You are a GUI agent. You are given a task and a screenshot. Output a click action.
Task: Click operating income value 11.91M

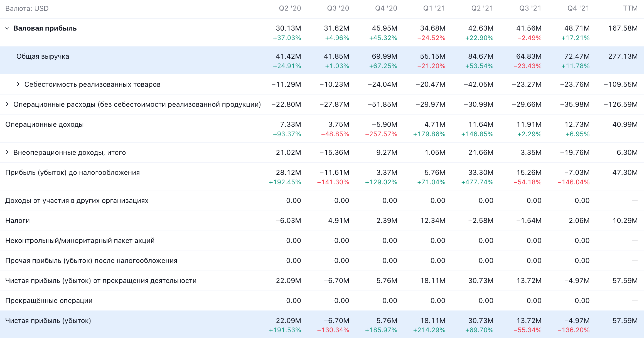click(529, 125)
